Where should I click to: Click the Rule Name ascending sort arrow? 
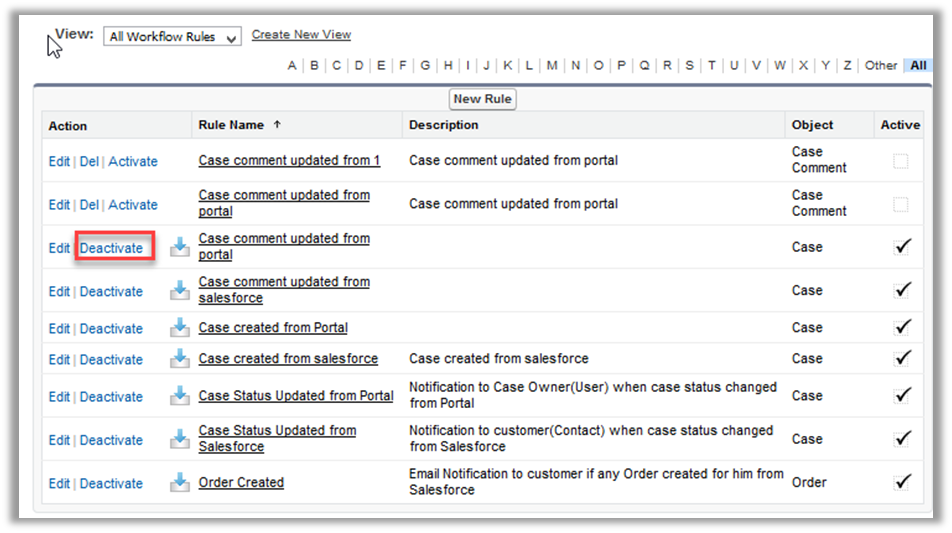pos(277,125)
